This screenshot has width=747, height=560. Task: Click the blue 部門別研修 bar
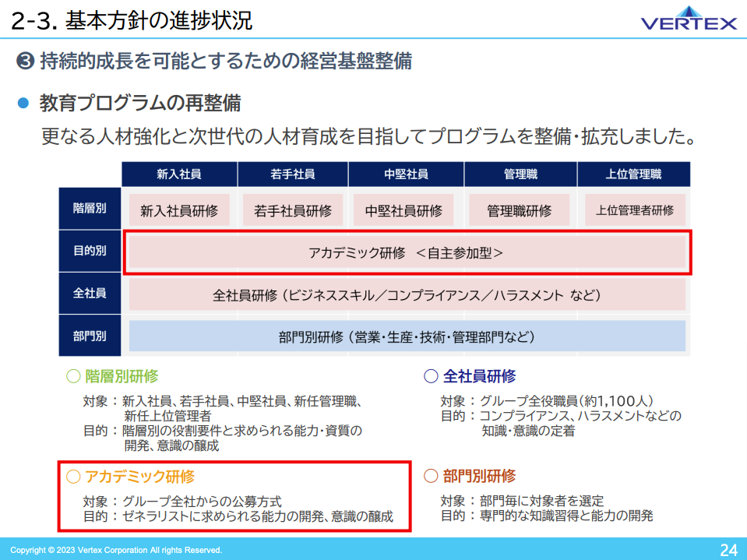[x=407, y=336]
